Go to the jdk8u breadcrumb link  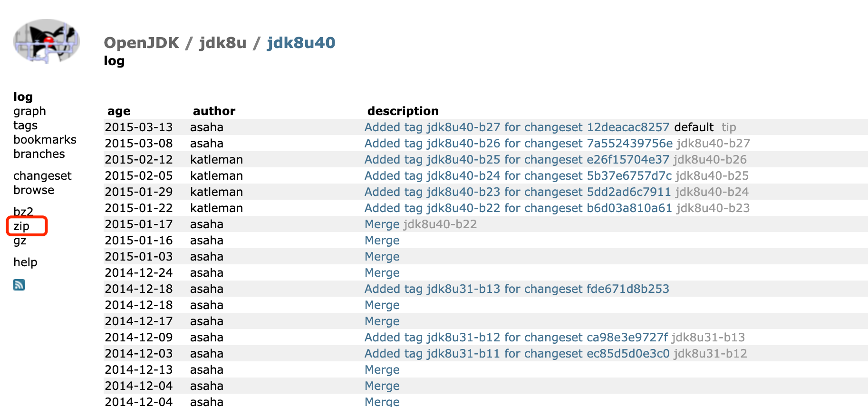(x=222, y=43)
